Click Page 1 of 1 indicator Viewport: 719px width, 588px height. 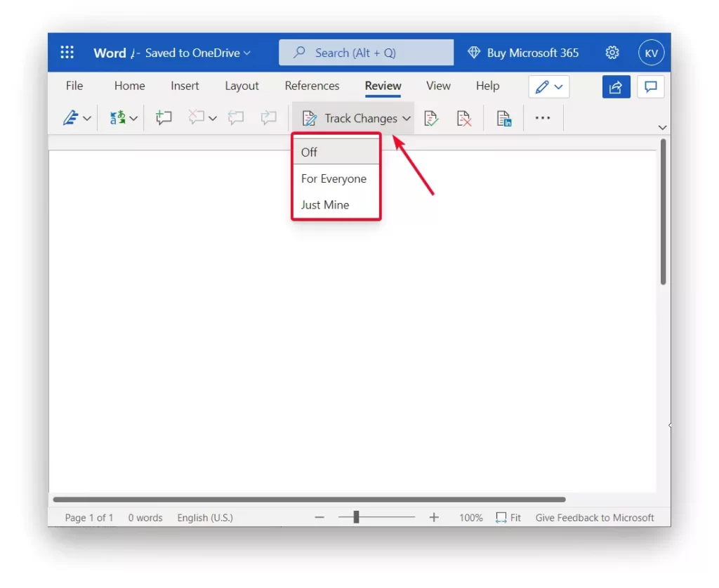89,517
